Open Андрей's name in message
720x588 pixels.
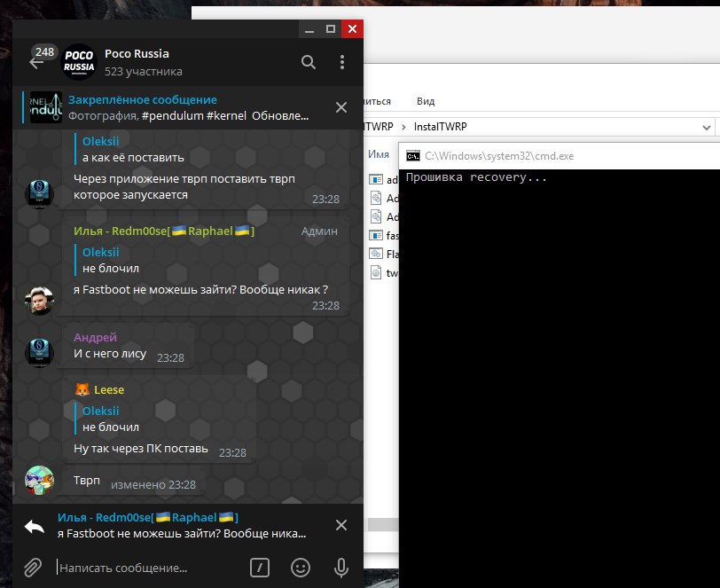coord(95,337)
